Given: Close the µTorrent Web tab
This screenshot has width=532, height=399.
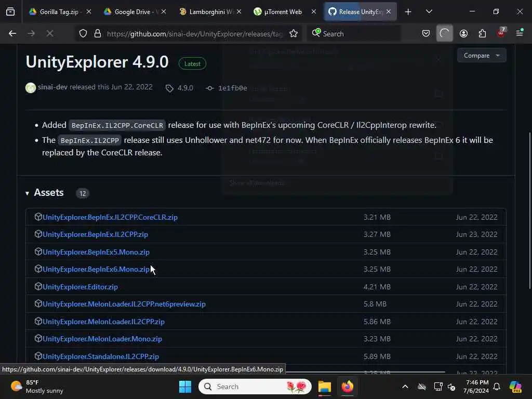Looking at the screenshot, I should [x=314, y=11].
